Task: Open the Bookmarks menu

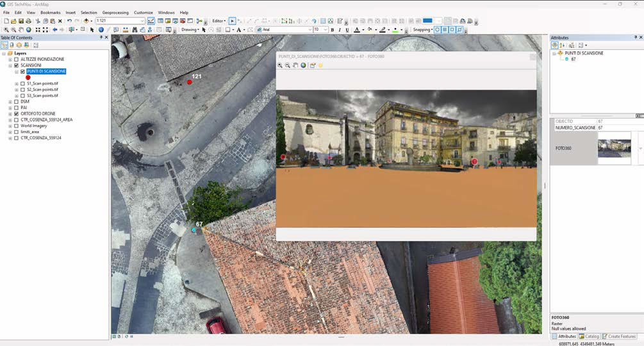Action: (x=51, y=13)
